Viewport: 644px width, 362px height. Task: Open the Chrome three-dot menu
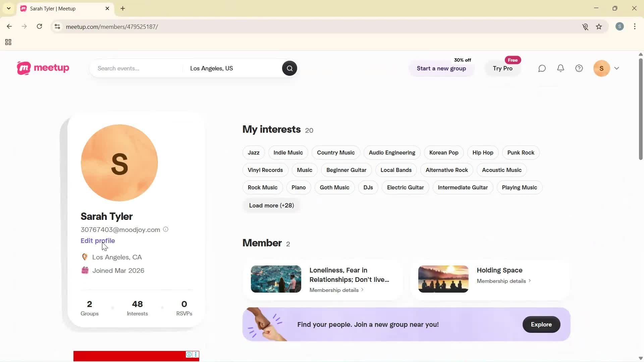635,26
